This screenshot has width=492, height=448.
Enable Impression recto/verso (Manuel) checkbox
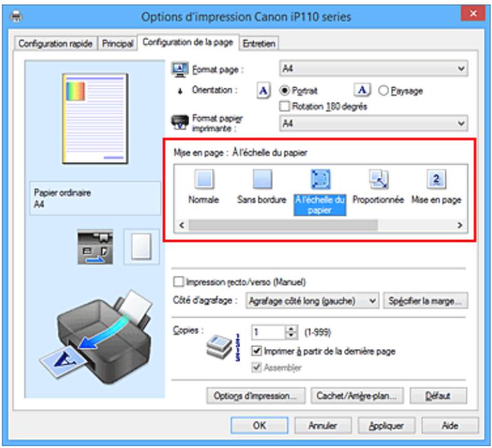coord(178,282)
